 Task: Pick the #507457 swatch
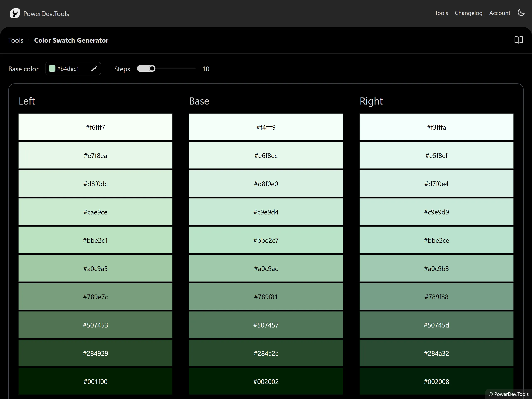tap(266, 325)
